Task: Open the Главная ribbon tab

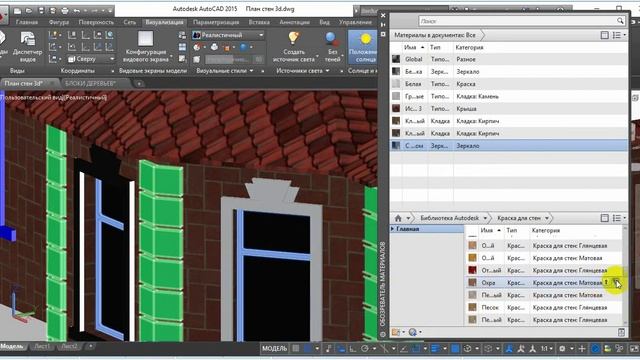Action: [27, 22]
